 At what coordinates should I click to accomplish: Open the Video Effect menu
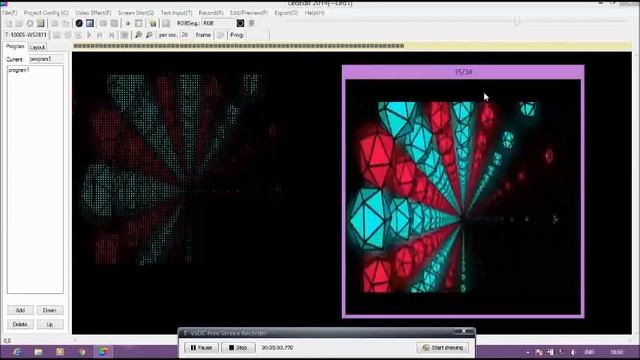pos(93,13)
